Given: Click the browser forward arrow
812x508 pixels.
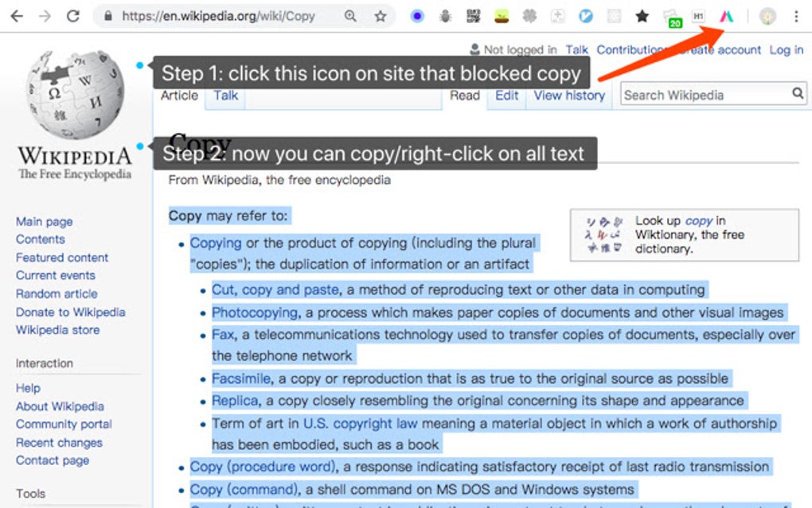Looking at the screenshot, I should [45, 16].
